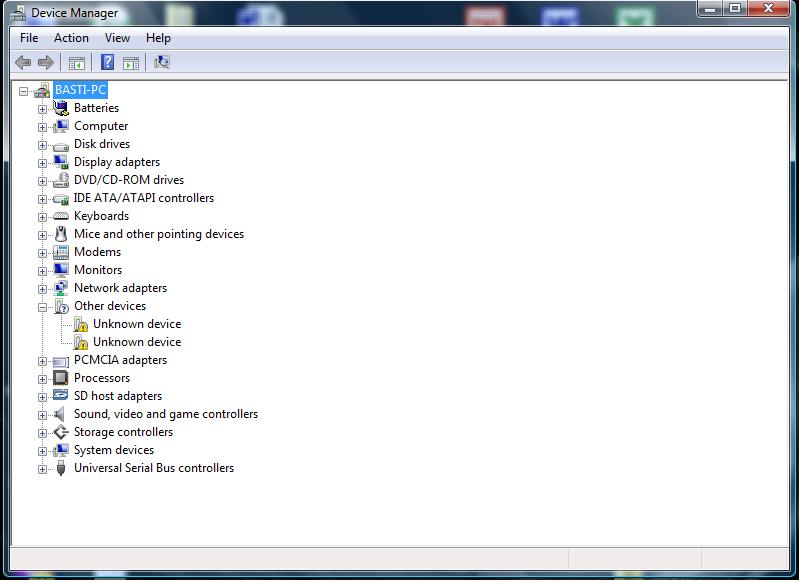Click the Storage controllers icon
The width and height of the screenshot is (806, 582).
pos(61,432)
